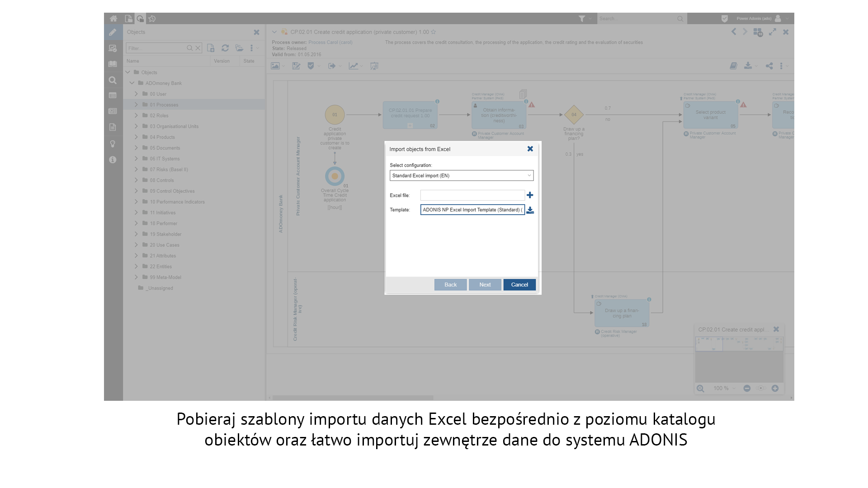Select the _Unassigned folder
Image resolution: width=868 pixels, height=488 pixels.
pyautogui.click(x=159, y=288)
